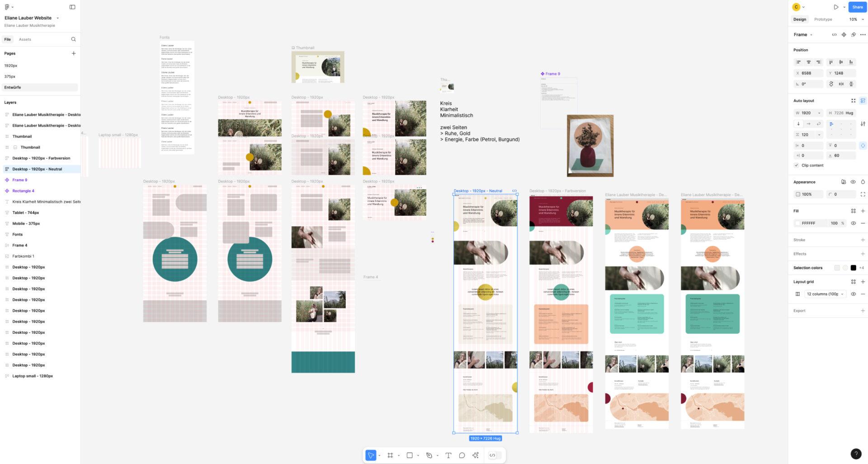Open Eliane Lauber Website file name menu
This screenshot has height=464, width=868.
coord(32,18)
